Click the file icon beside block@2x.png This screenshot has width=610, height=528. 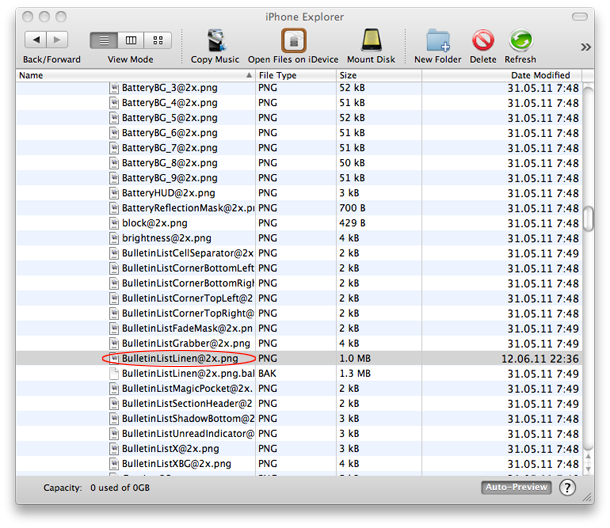[x=114, y=223]
